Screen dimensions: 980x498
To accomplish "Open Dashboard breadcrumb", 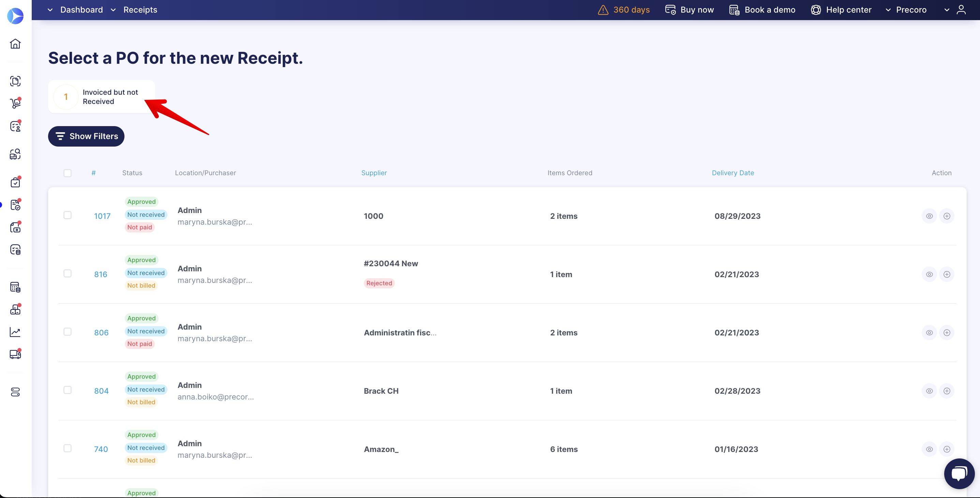I will coord(81,10).
